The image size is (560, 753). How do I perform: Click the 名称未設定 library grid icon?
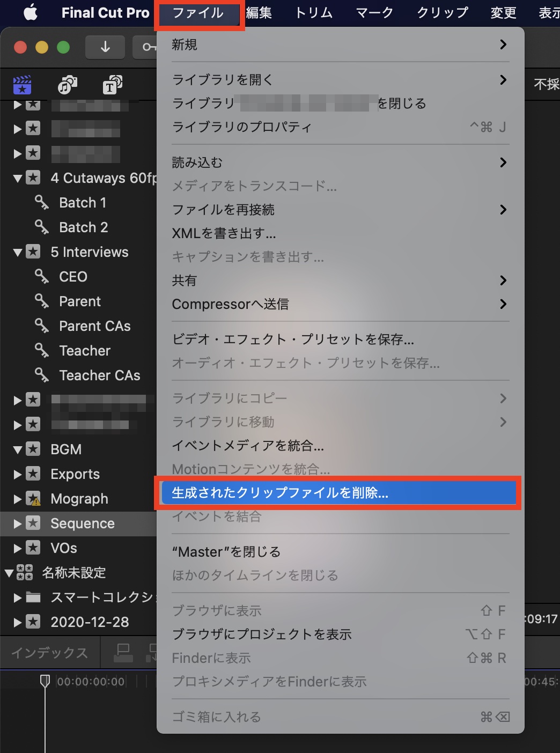point(25,572)
